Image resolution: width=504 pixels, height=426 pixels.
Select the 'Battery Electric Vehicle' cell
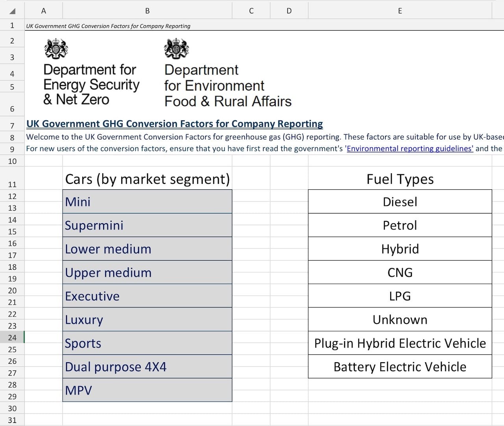400,367
